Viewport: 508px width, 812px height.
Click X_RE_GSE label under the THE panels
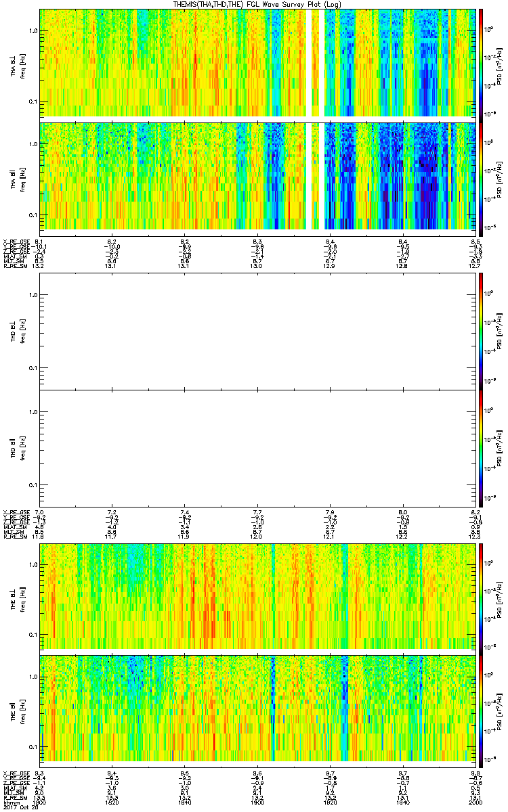tap(16, 773)
